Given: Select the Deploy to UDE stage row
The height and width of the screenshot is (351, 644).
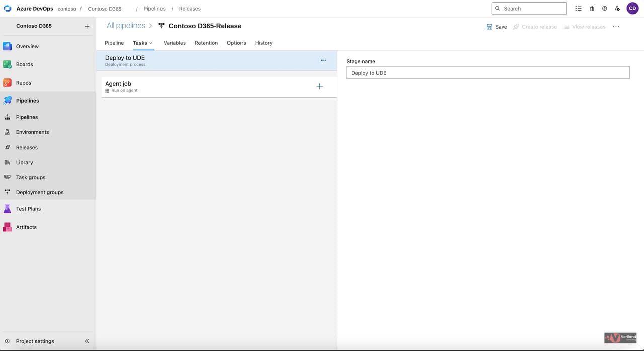Looking at the screenshot, I should (x=216, y=60).
